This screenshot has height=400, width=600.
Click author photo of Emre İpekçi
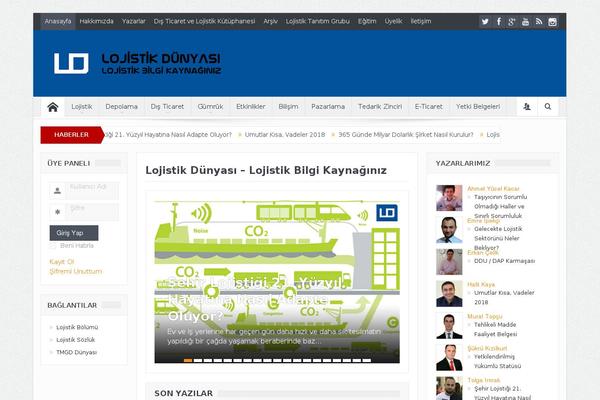[449, 230]
